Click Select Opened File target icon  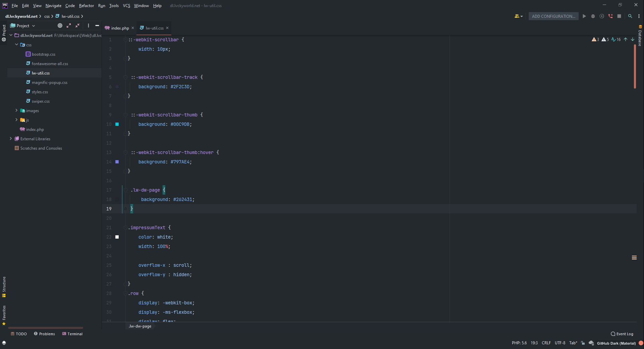coord(60,26)
